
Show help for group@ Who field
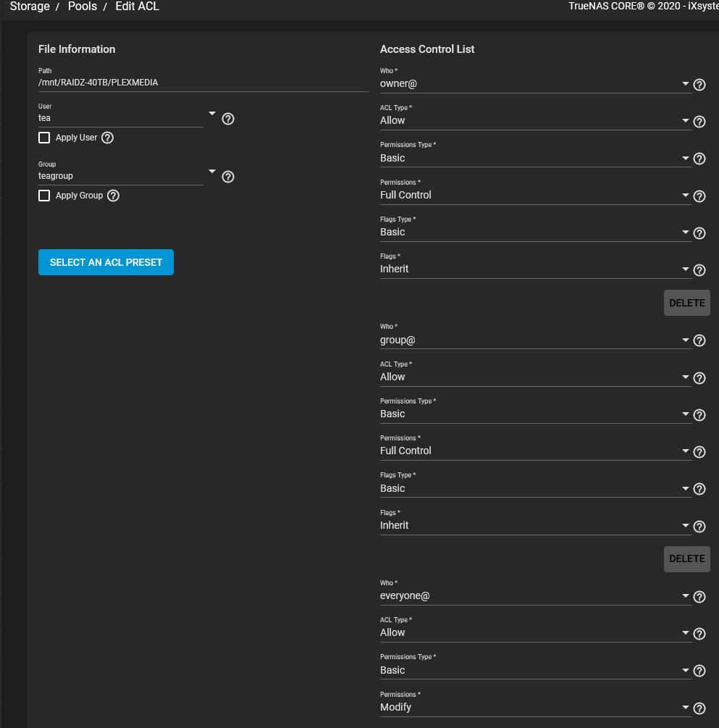[x=699, y=340]
